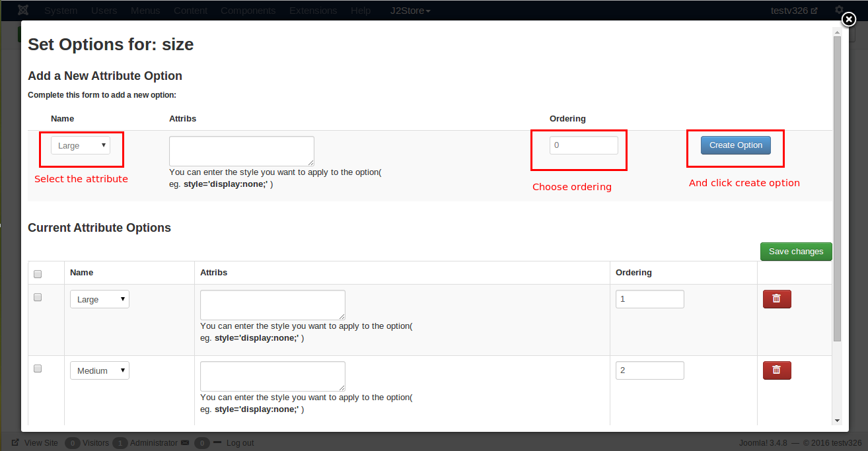Click the Ordering field in new option form
The height and width of the screenshot is (451, 868).
click(583, 145)
